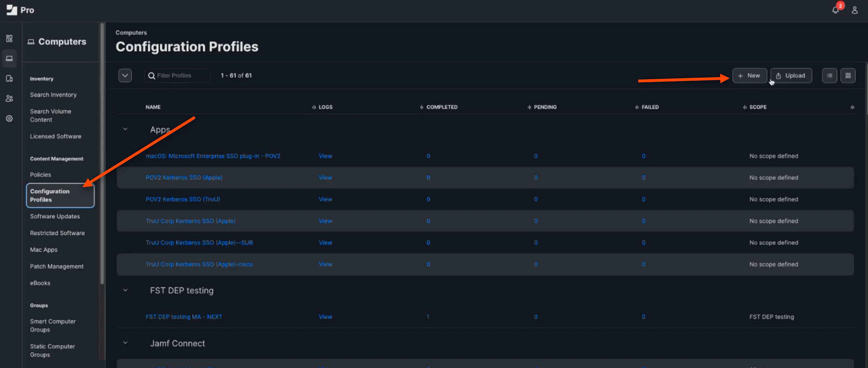Open POV2 Kerberos SSO (TruU) profile
This screenshot has height=368, width=868.
pyautogui.click(x=183, y=199)
